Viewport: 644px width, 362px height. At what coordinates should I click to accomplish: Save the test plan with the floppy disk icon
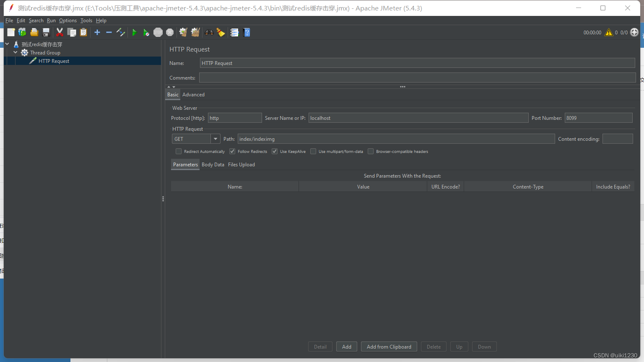(x=46, y=32)
